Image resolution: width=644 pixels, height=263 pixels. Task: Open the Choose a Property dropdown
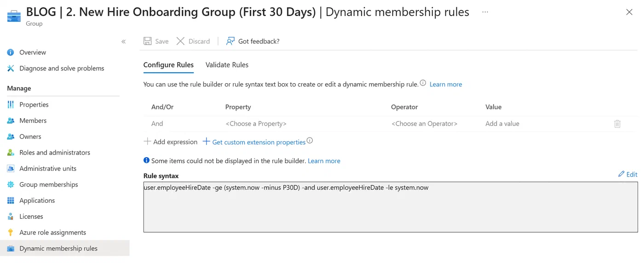pos(256,124)
